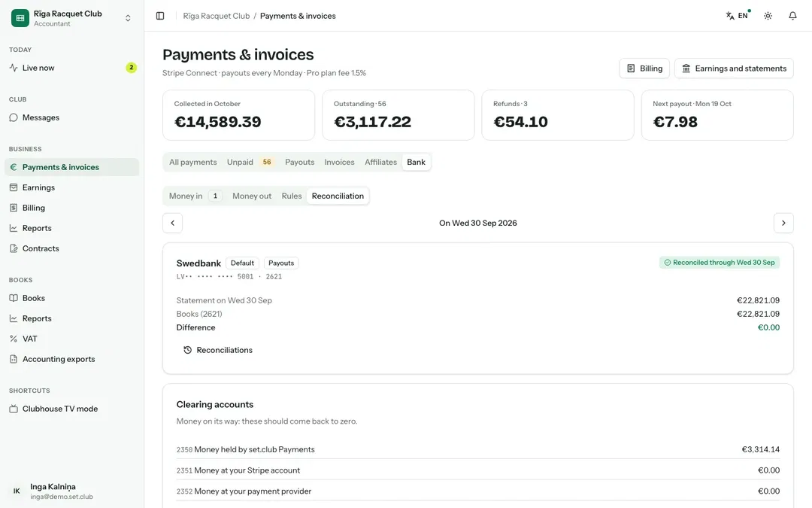Viewport: 812px width, 508px height.
Task: Open VAT in the sidebar
Action: point(72,339)
